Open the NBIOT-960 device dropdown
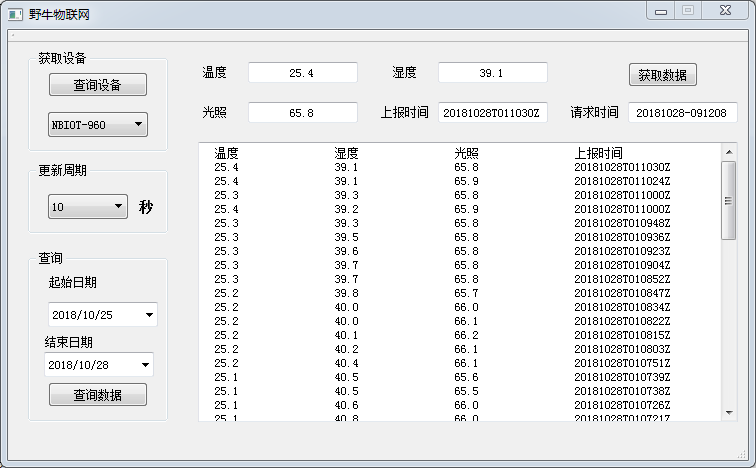Screen dimensions: 756x468 point(97,125)
